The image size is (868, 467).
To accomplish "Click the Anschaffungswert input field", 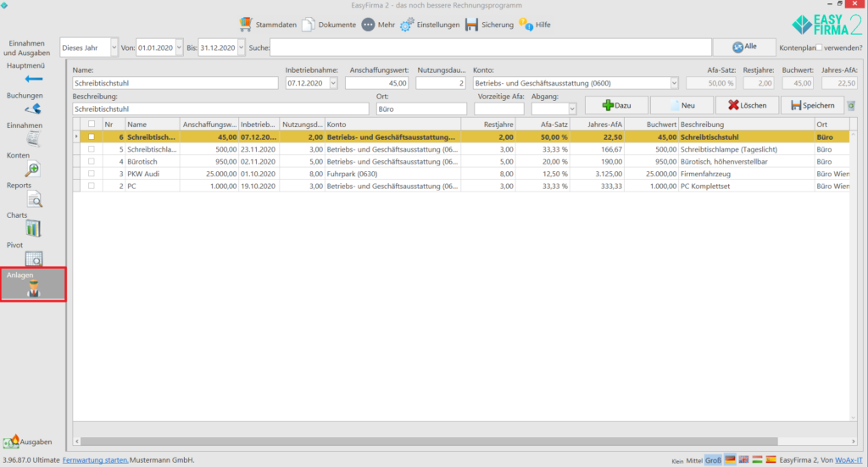I will point(376,83).
